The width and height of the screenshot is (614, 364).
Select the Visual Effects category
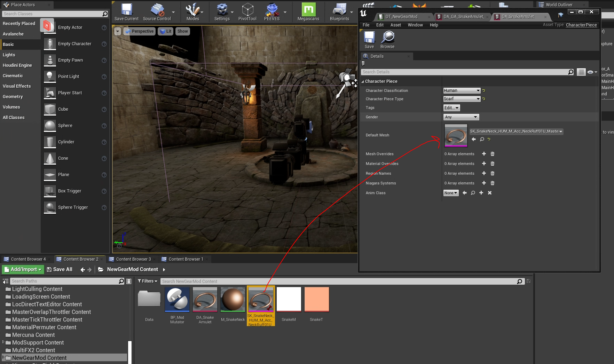[x=17, y=86]
